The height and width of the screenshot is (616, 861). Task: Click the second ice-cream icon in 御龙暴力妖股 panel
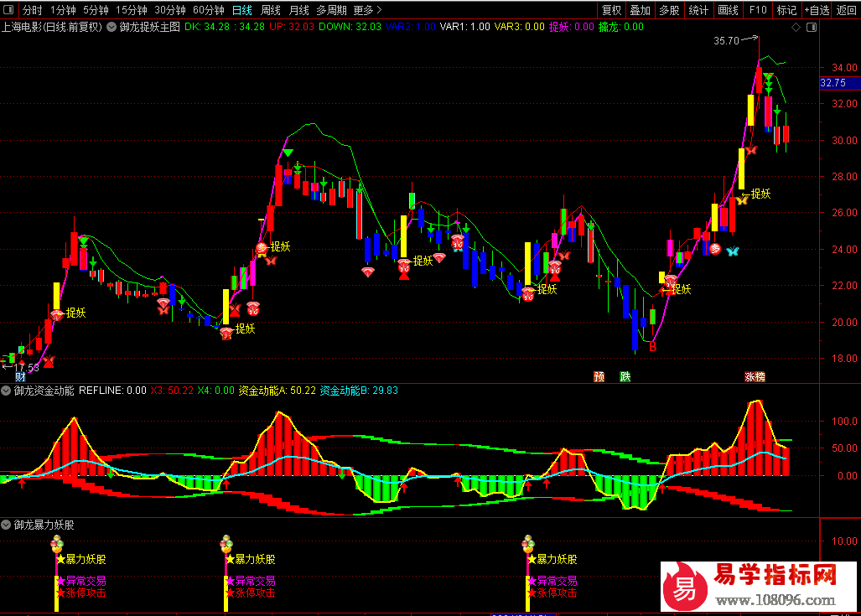[226, 544]
